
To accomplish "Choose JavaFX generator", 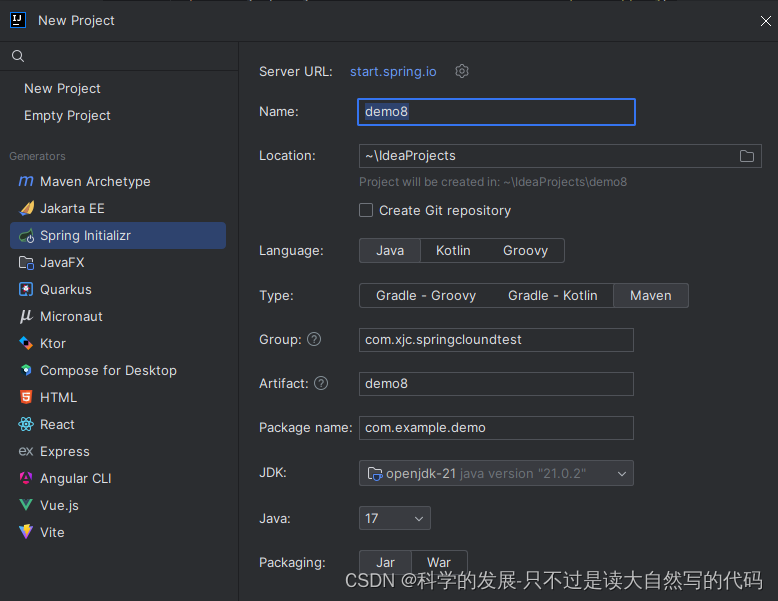I will coord(118,263).
